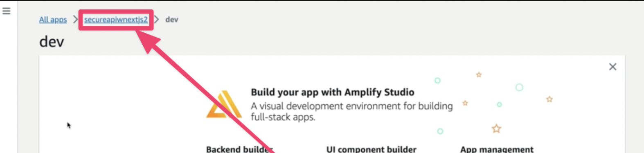Viewport: 644px width, 153px height.
Task: Click the Amplify logo icon
Action: 224,104
